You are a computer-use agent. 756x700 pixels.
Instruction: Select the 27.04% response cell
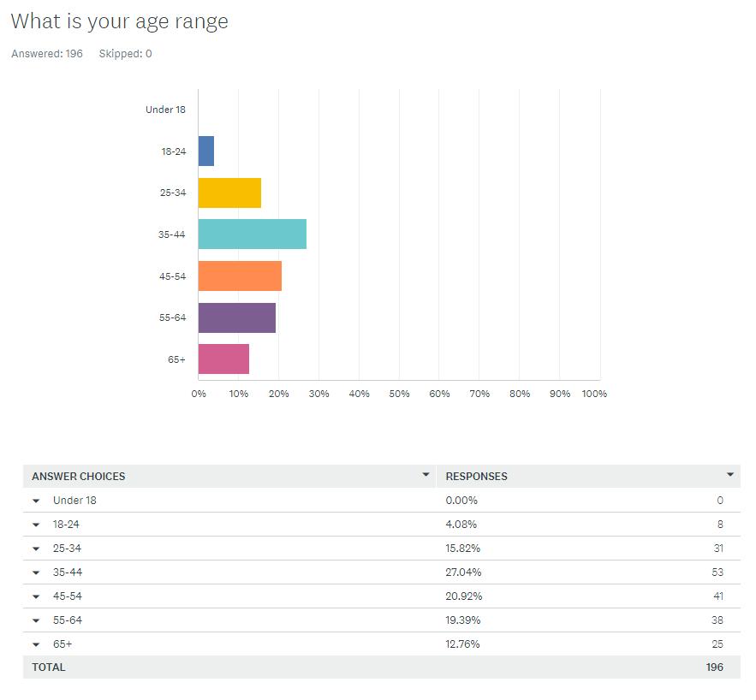tap(463, 572)
